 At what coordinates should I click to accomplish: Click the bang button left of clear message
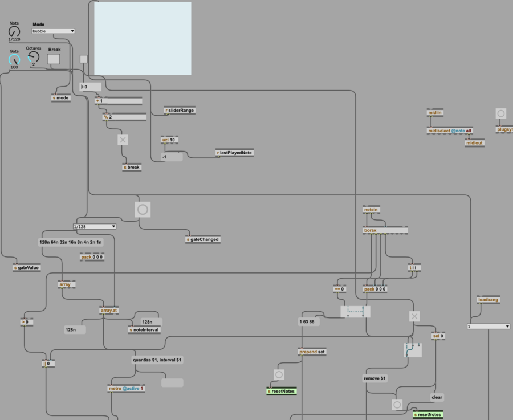(x=397, y=405)
